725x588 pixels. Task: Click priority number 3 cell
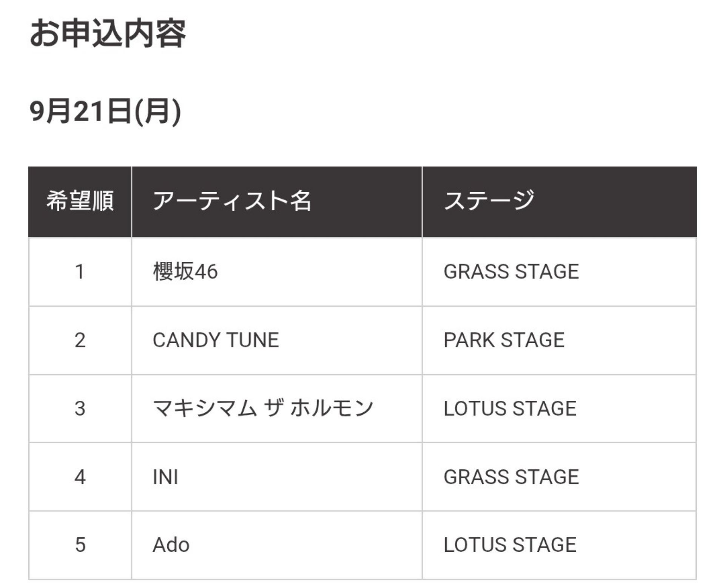(x=80, y=409)
